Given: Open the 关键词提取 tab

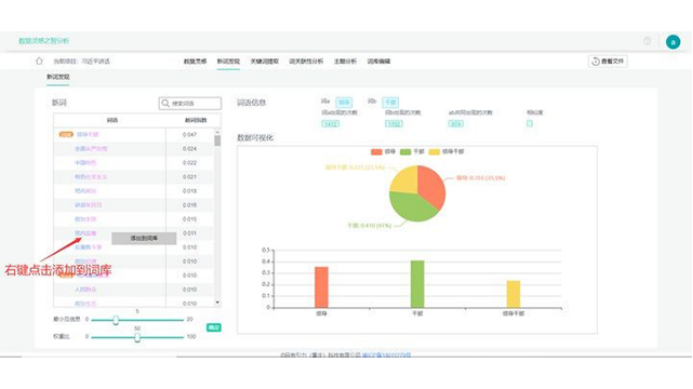Looking at the screenshot, I should tap(264, 61).
